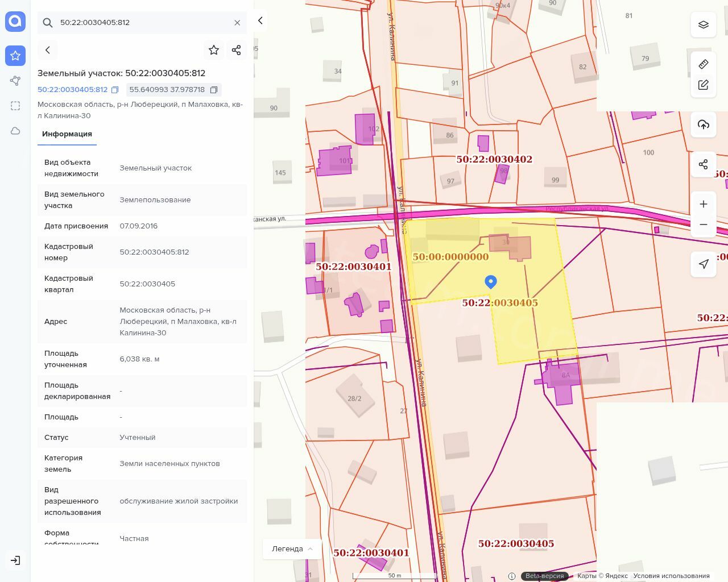Click the draw/edit tool on map
This screenshot has height=582, width=728.
[704, 85]
